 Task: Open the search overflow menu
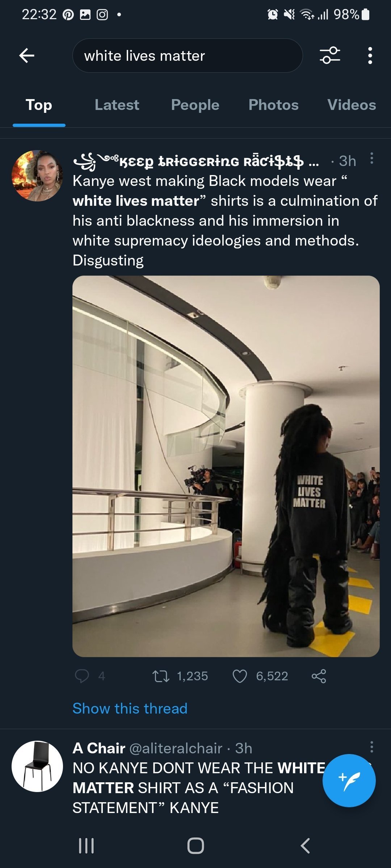(370, 56)
